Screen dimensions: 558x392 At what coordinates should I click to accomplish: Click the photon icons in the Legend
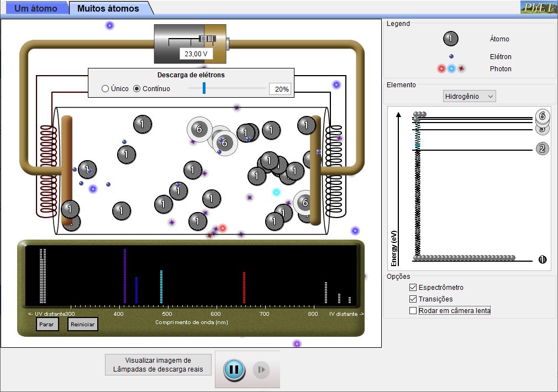(x=451, y=68)
